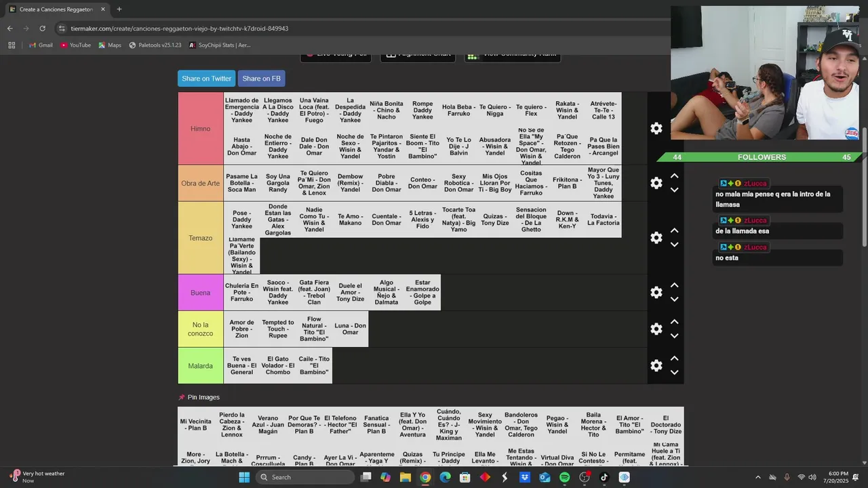Select the Create a Canciones Reggaeton tab
This screenshot has width=868, height=488.
point(56,9)
